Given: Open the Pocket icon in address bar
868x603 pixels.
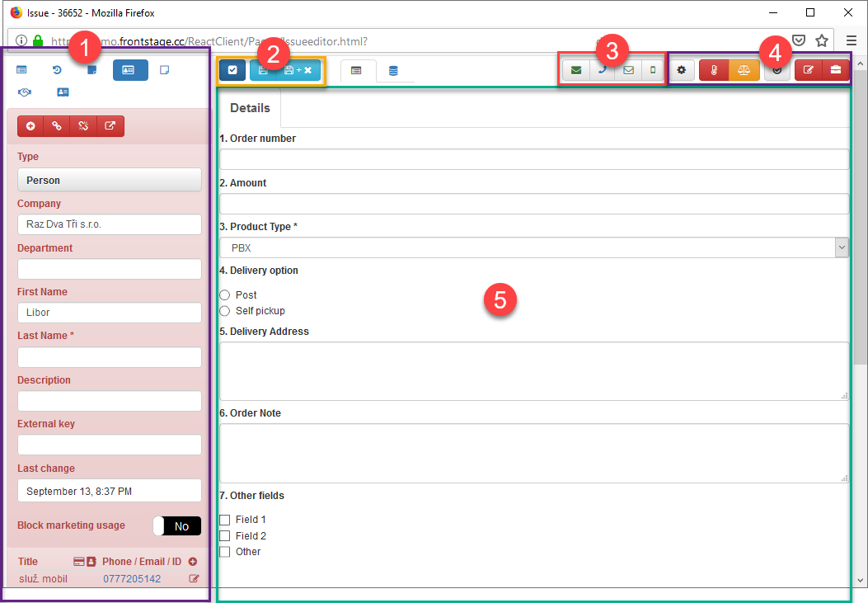Looking at the screenshot, I should click(798, 40).
